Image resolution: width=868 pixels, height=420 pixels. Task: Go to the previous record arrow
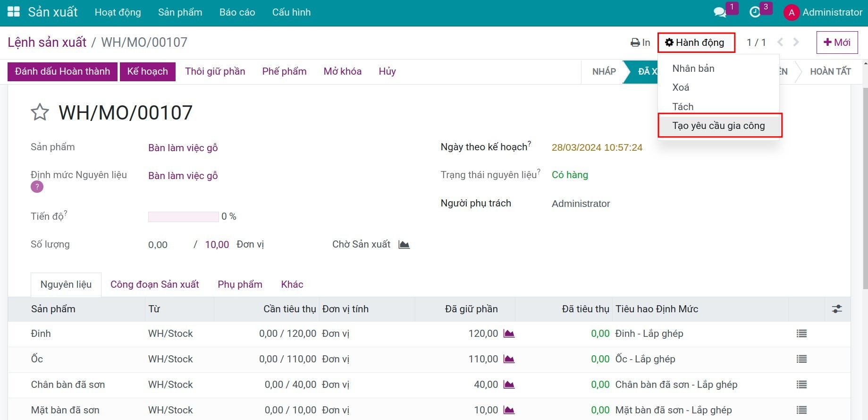click(780, 42)
